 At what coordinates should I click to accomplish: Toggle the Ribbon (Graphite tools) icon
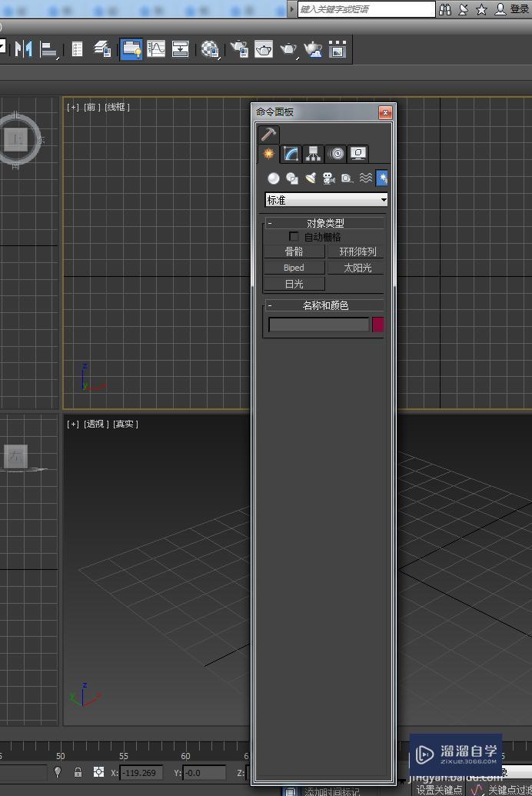click(131, 49)
